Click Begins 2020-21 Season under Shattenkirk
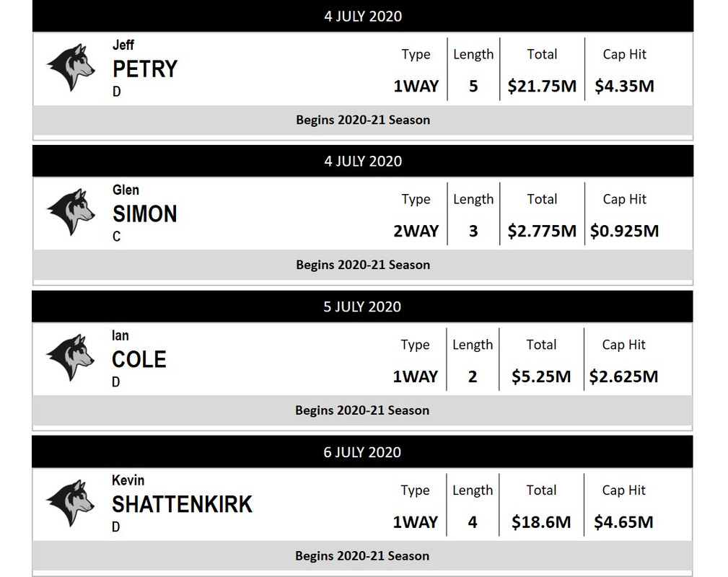The height and width of the screenshot is (577, 728). tap(362, 555)
